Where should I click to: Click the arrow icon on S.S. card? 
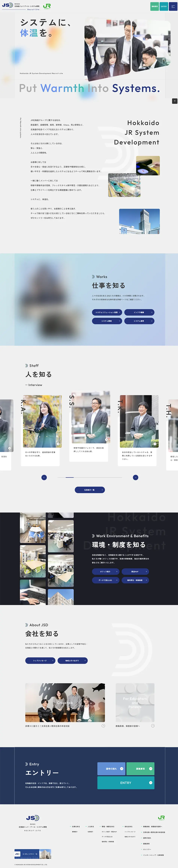pyautogui.click(x=107, y=440)
